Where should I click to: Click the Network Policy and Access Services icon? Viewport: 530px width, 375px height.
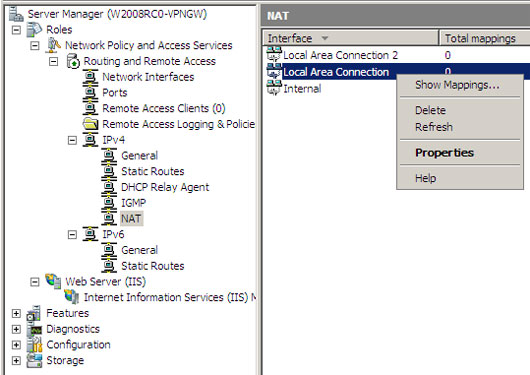click(53, 45)
